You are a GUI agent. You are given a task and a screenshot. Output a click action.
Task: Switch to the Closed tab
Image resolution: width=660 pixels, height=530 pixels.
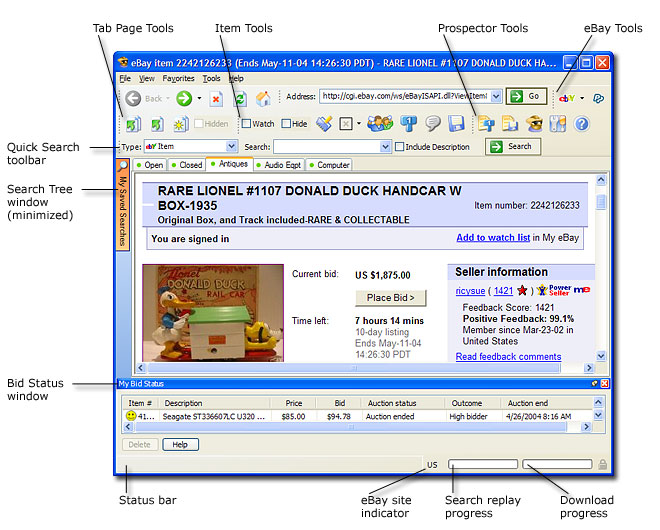click(187, 165)
